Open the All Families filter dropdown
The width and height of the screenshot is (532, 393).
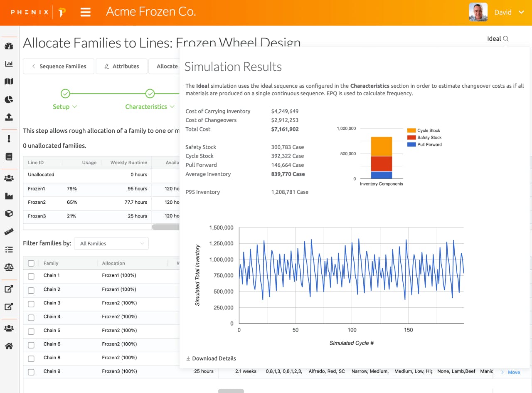[x=111, y=243]
